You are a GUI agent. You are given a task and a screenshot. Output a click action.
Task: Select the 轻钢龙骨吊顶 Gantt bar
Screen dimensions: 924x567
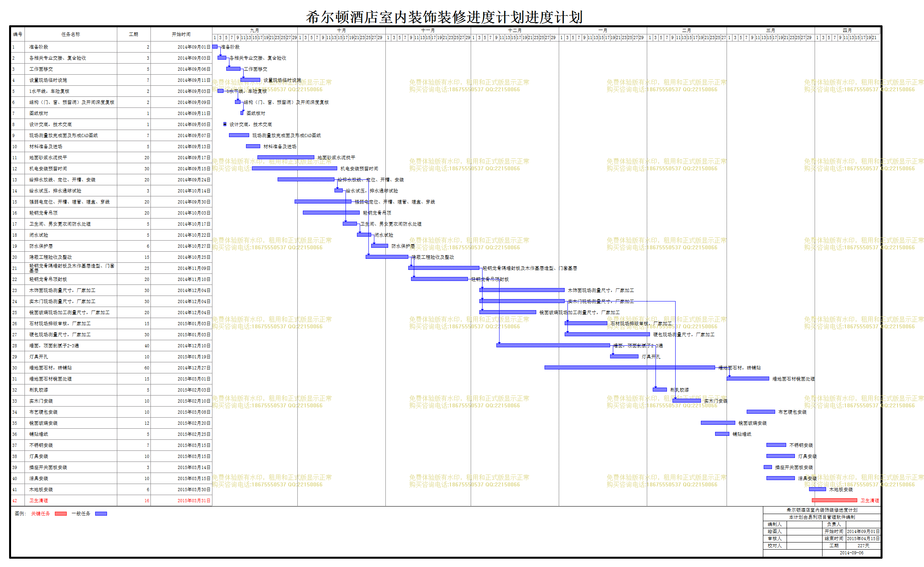[331, 213]
